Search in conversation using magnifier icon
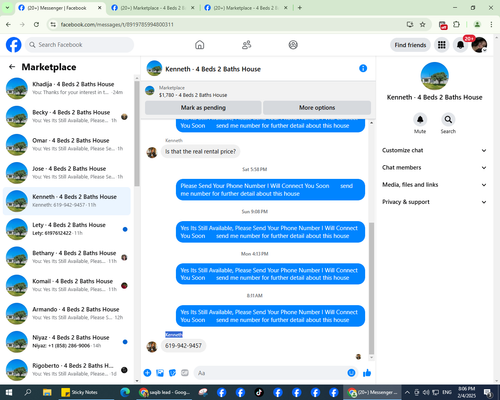The image size is (500, 400). pos(448,119)
